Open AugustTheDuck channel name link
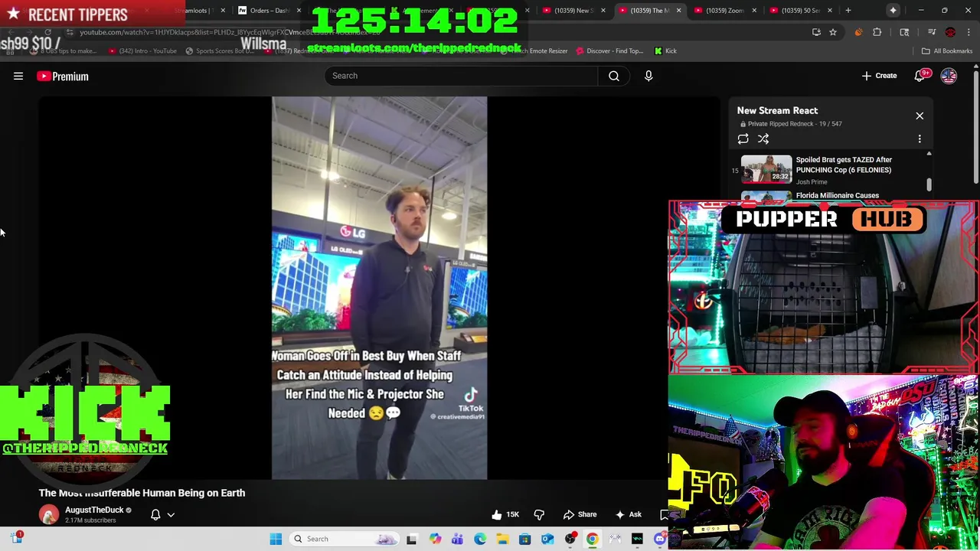Image resolution: width=980 pixels, height=551 pixels. click(94, 510)
